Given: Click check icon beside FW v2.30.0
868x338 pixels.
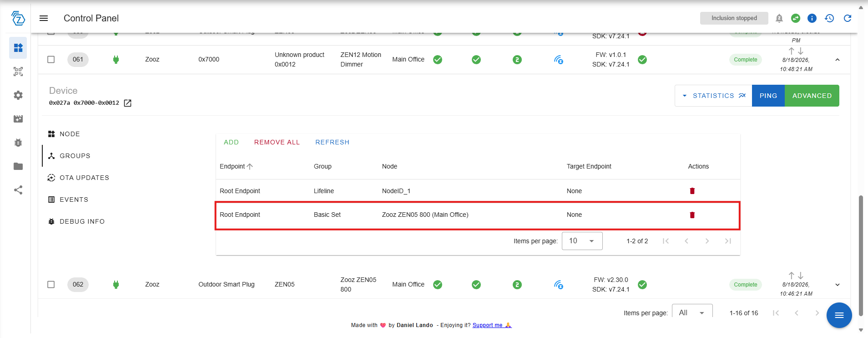Looking at the screenshot, I should (642, 285).
